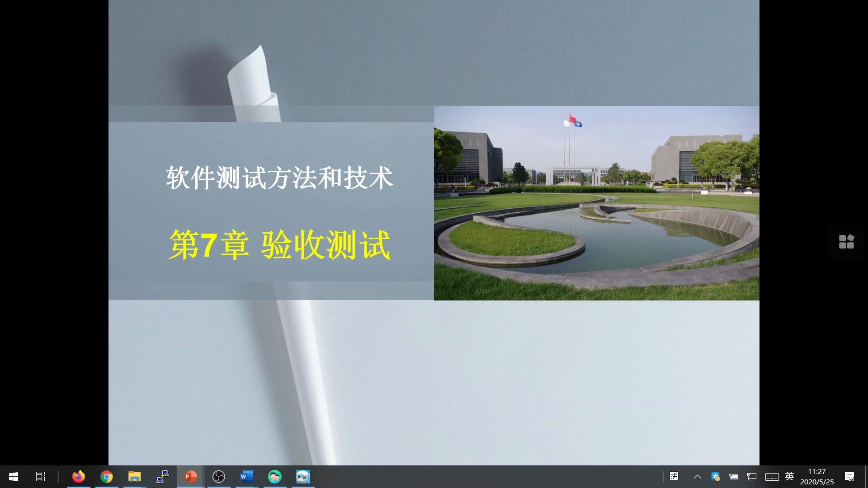Open the touch keyboard from the tray
The height and width of the screenshot is (488, 868).
point(772,477)
